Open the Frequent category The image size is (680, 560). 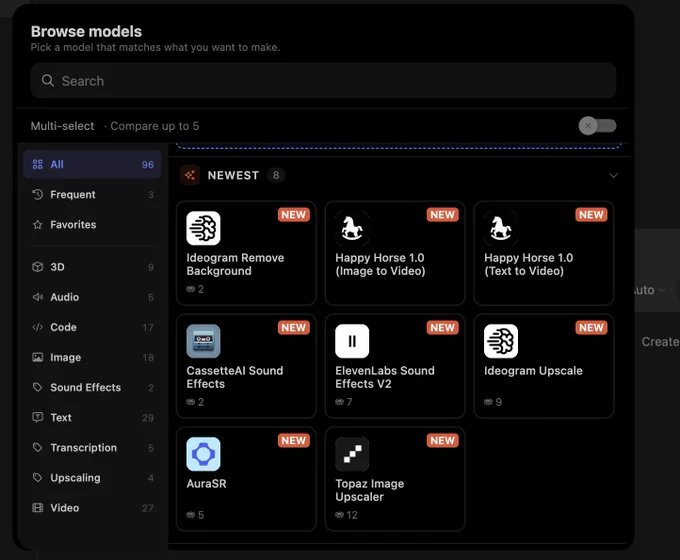[x=92, y=194]
